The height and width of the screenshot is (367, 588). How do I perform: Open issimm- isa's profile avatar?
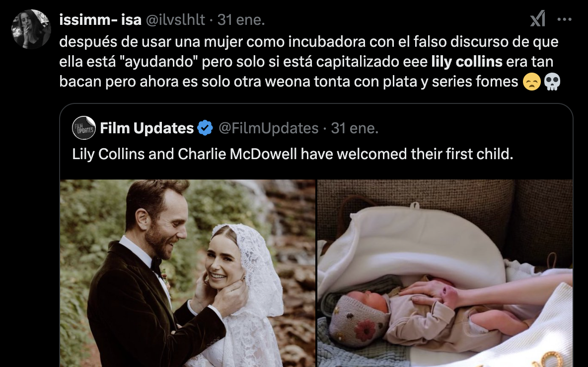pyautogui.click(x=31, y=29)
